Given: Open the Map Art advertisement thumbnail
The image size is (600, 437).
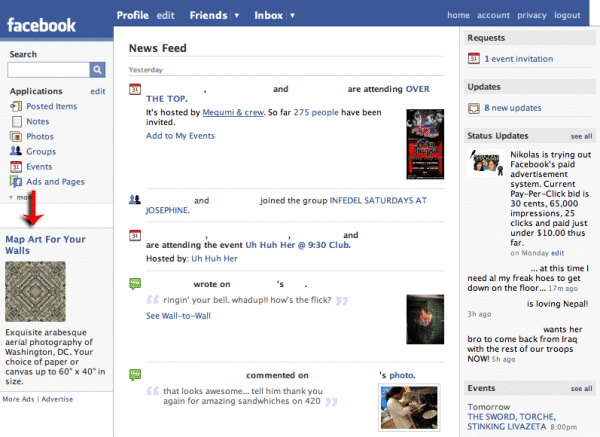Looking at the screenshot, I should point(36,292).
